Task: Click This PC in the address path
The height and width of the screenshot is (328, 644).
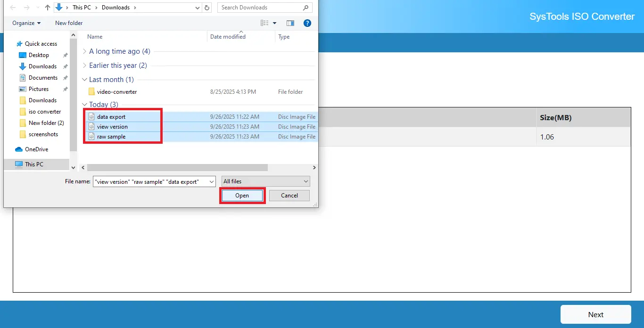Action: point(83,8)
